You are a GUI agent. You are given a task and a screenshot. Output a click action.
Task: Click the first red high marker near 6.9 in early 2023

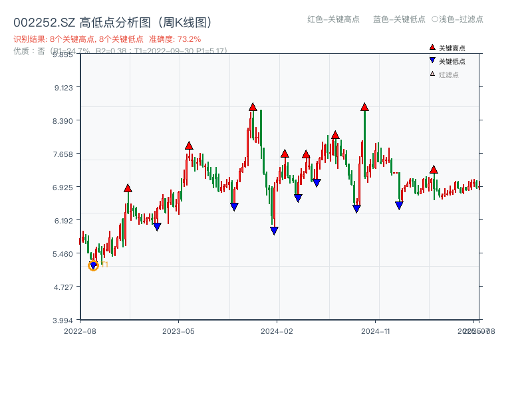128,188
